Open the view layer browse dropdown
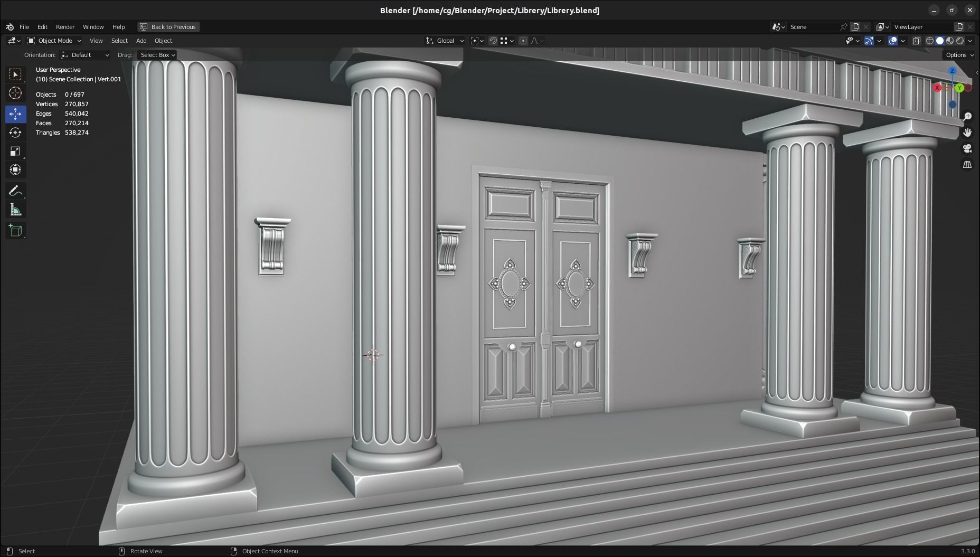980x557 pixels. pyautogui.click(x=883, y=27)
